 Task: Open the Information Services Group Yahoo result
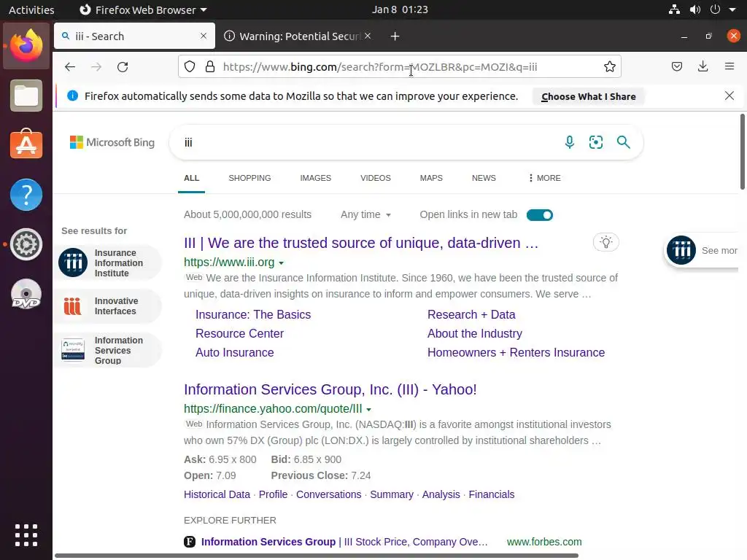(x=330, y=389)
